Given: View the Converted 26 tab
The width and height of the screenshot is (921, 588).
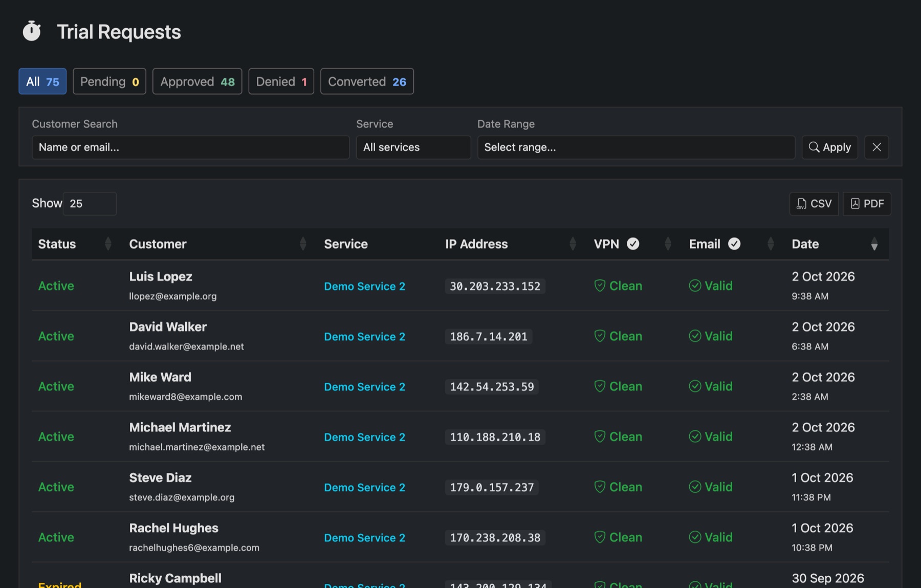Looking at the screenshot, I should pyautogui.click(x=367, y=81).
